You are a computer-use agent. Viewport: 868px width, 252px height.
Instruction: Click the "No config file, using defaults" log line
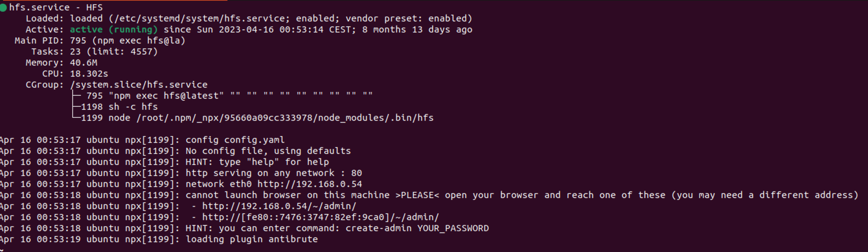point(268,151)
